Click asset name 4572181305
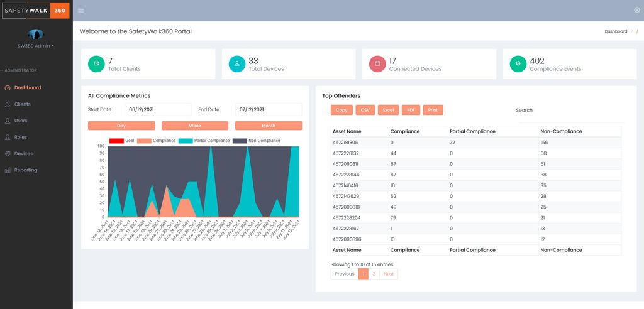The height and width of the screenshot is (309, 644). 345,143
